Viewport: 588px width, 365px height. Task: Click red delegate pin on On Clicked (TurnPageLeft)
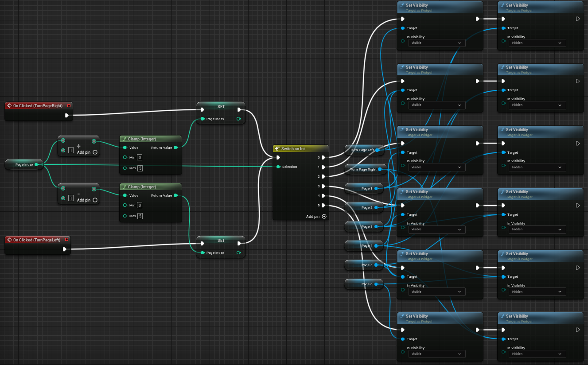(67, 240)
